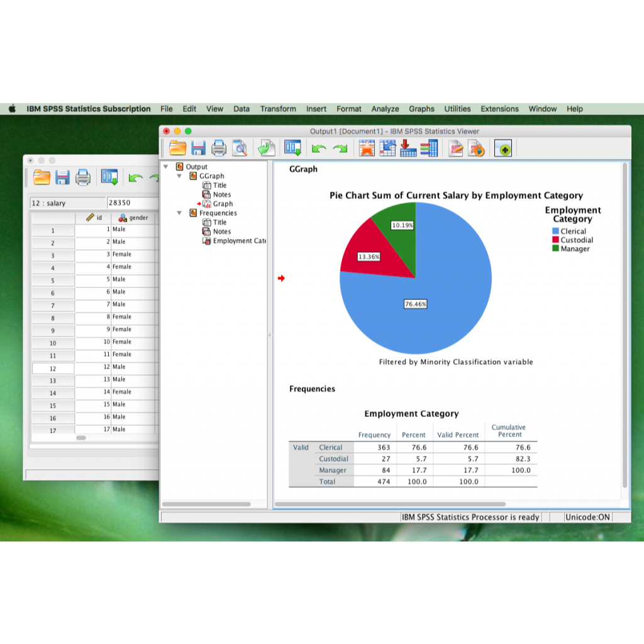The image size is (644, 644).
Task: Click the Go to Case toolbar icon
Action: (387, 148)
